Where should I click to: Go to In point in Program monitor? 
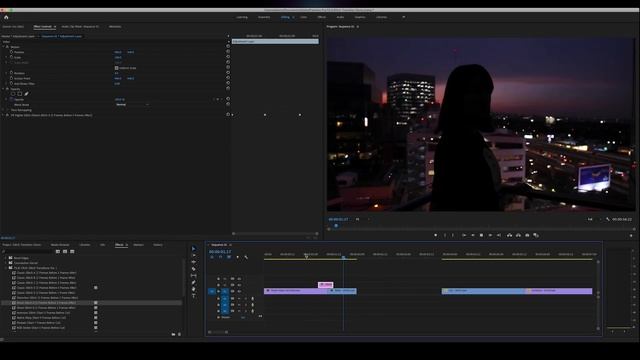click(464, 235)
